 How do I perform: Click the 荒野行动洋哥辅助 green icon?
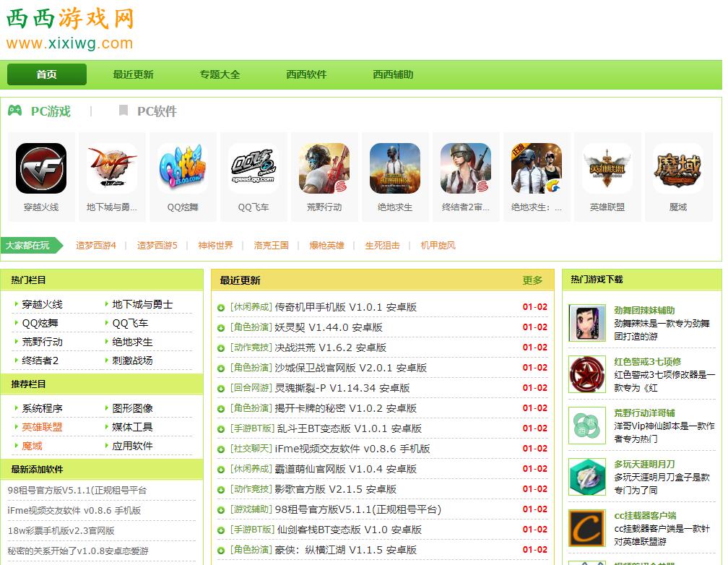(587, 426)
